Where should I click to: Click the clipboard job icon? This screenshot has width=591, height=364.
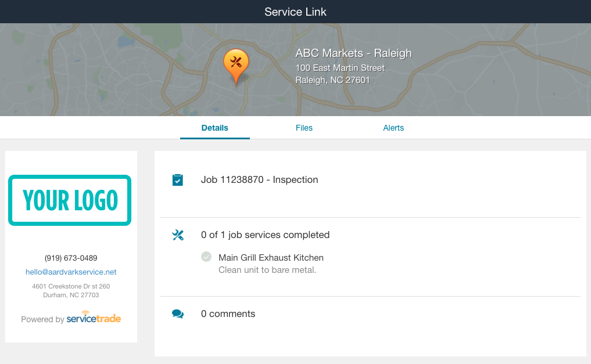click(x=177, y=180)
